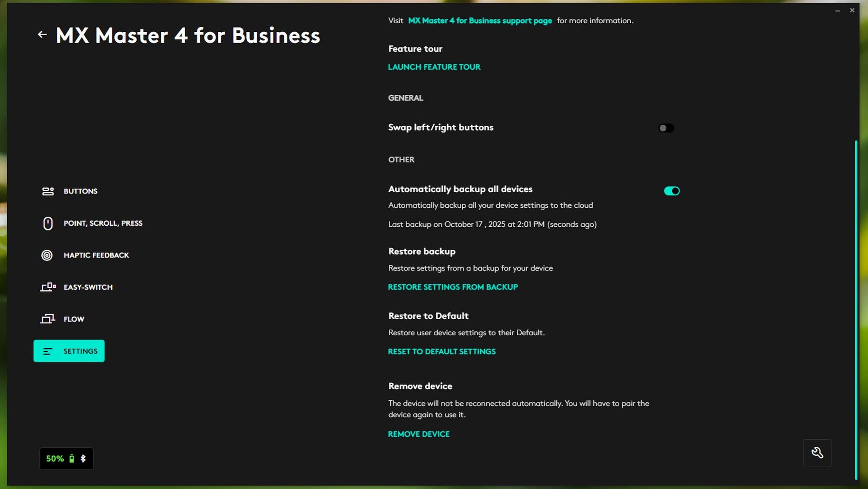
Task: Click the Remove Device link
Action: (419, 434)
